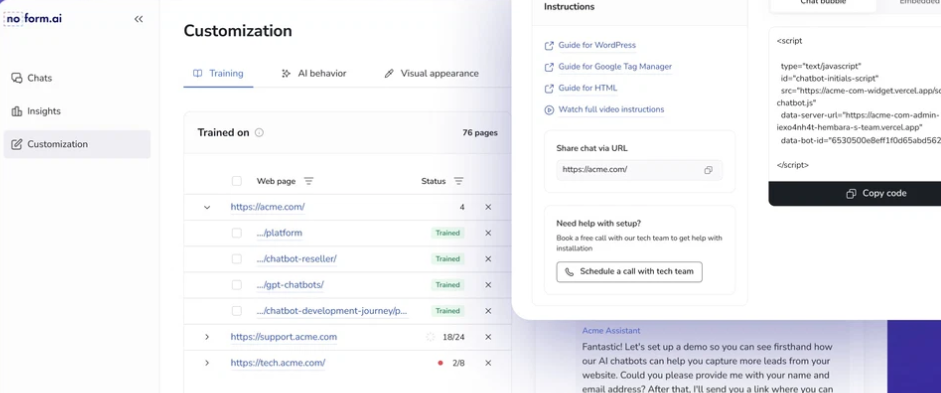941x393 pixels.
Task: Click the info icon beside Trained on
Action: 259,133
